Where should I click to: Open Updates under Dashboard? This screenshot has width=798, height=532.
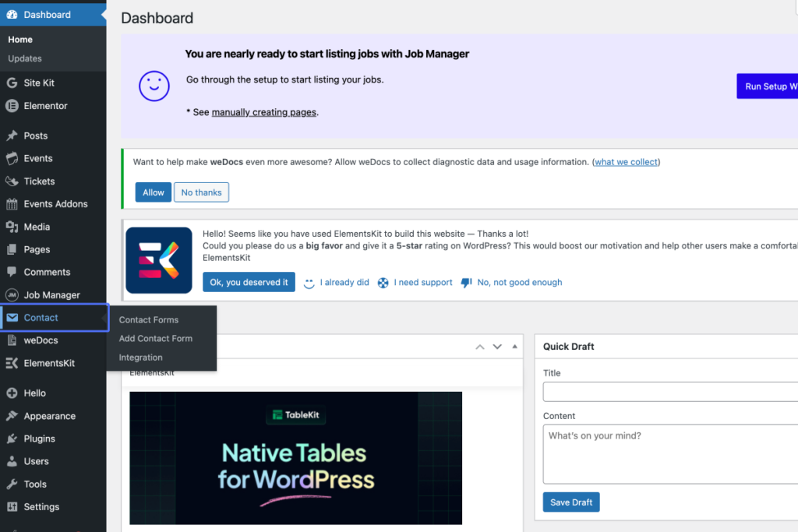point(25,58)
